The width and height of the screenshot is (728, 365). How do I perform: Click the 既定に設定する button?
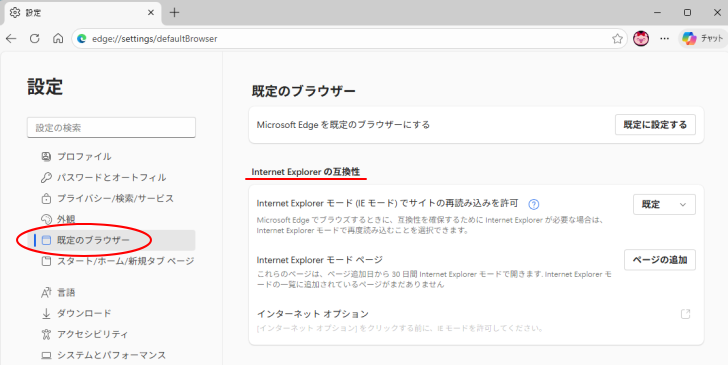(x=655, y=124)
